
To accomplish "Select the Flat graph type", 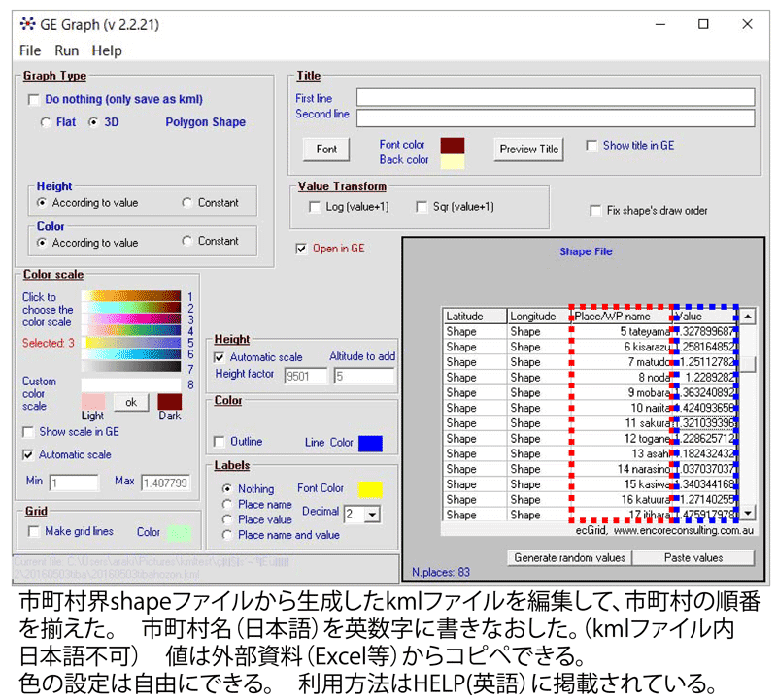I will tap(45, 121).
